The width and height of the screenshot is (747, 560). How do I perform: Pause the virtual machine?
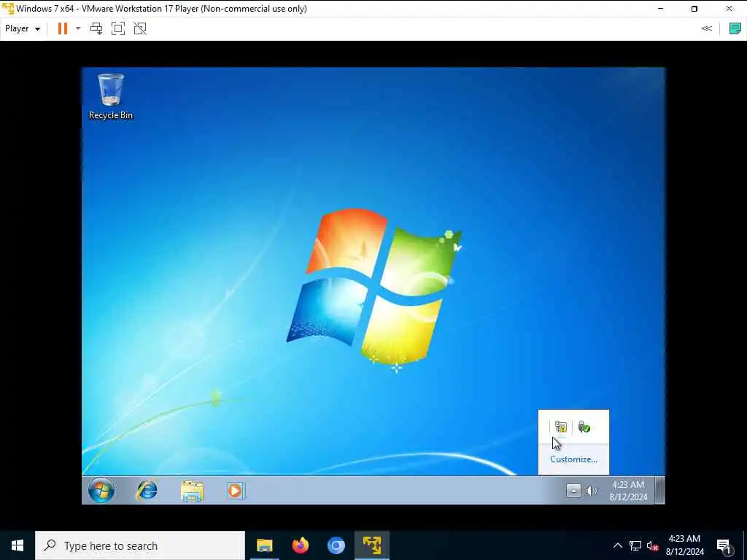(x=63, y=28)
